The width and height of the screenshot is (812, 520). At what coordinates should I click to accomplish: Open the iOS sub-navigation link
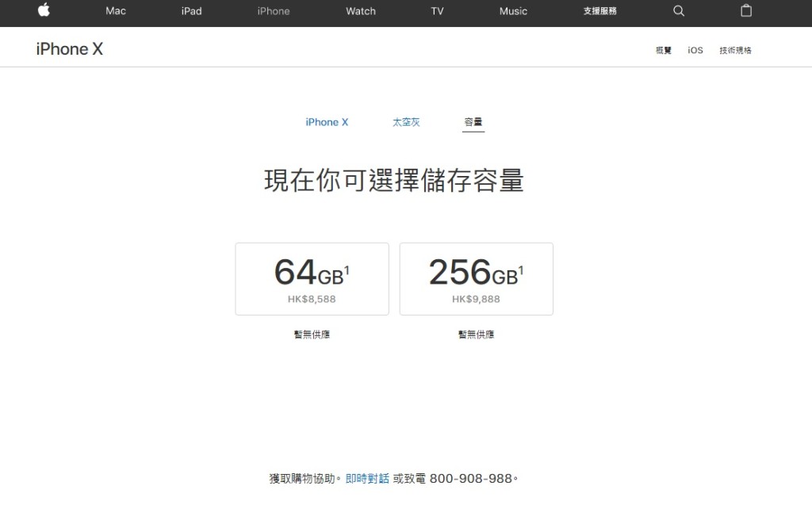(x=695, y=50)
